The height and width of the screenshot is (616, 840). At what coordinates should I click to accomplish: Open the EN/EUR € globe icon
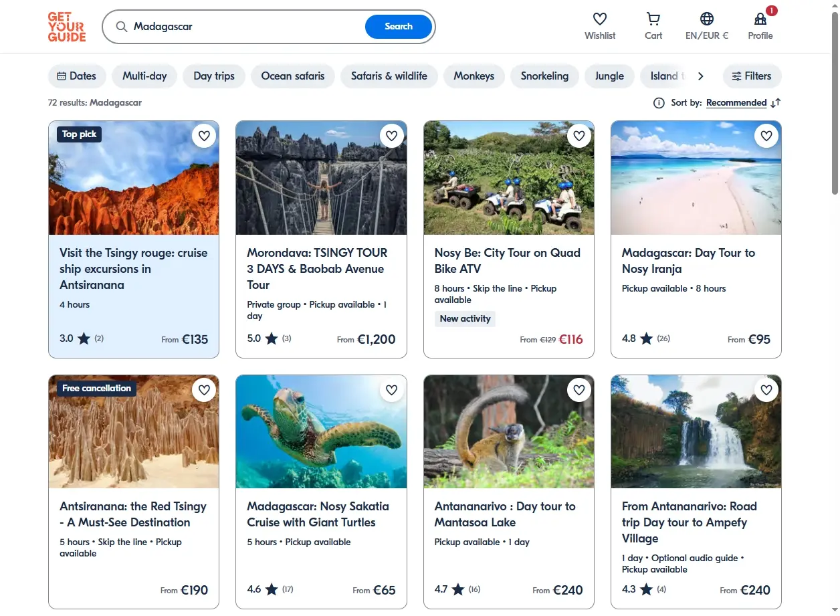coord(707,19)
